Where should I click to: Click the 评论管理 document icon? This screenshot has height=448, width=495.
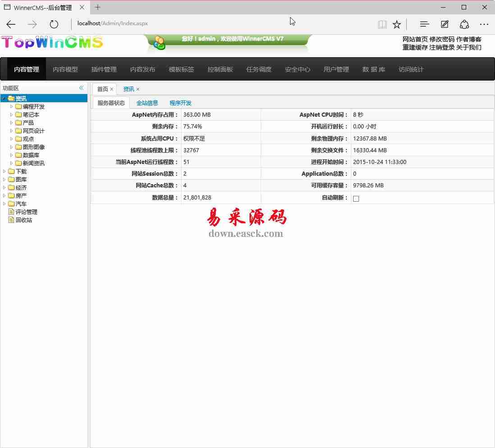12,212
